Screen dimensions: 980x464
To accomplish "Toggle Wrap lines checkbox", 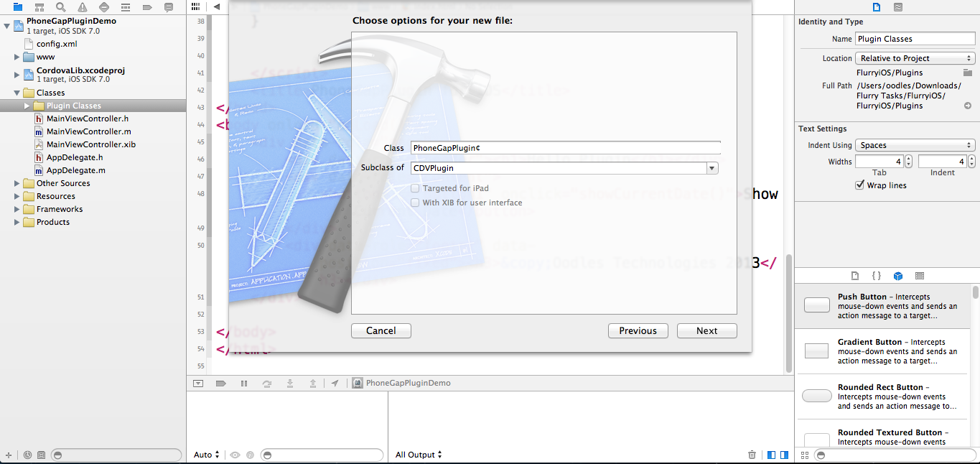I will pyautogui.click(x=860, y=185).
